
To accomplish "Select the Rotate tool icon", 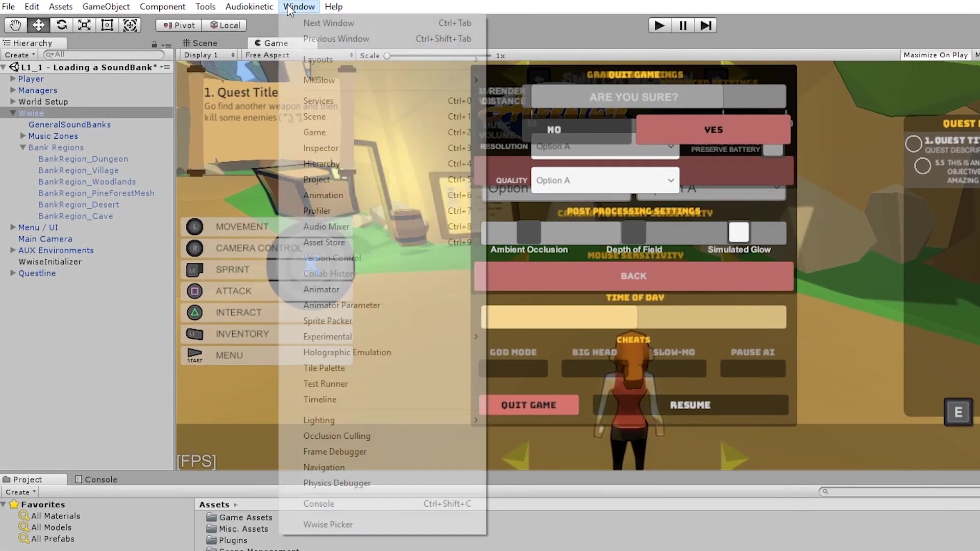I will tap(61, 25).
